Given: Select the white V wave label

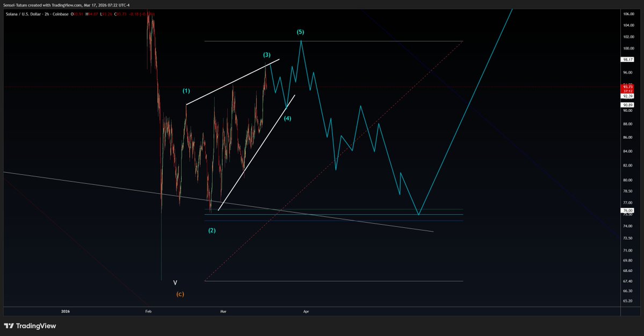Looking at the screenshot, I should pyautogui.click(x=175, y=283).
